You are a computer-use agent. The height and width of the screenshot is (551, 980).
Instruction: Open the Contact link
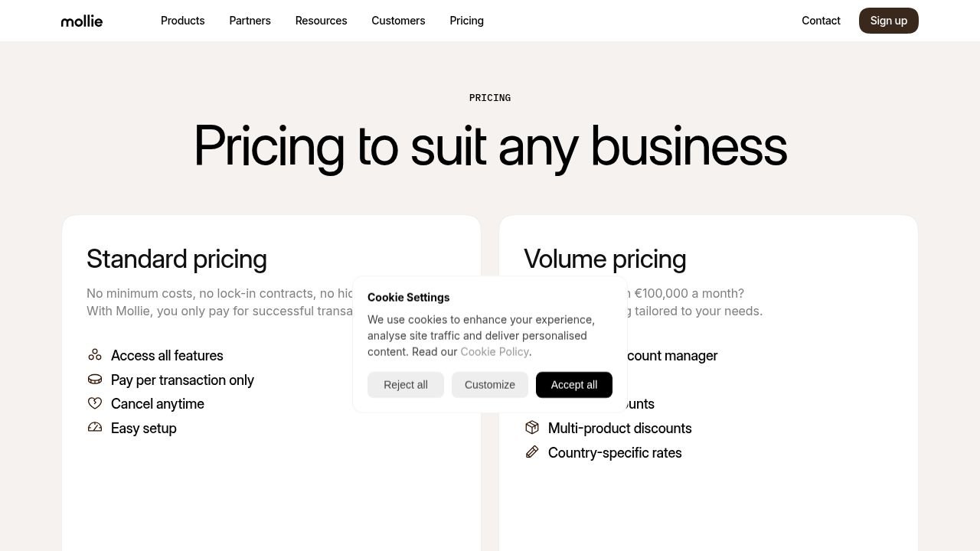coord(821,21)
